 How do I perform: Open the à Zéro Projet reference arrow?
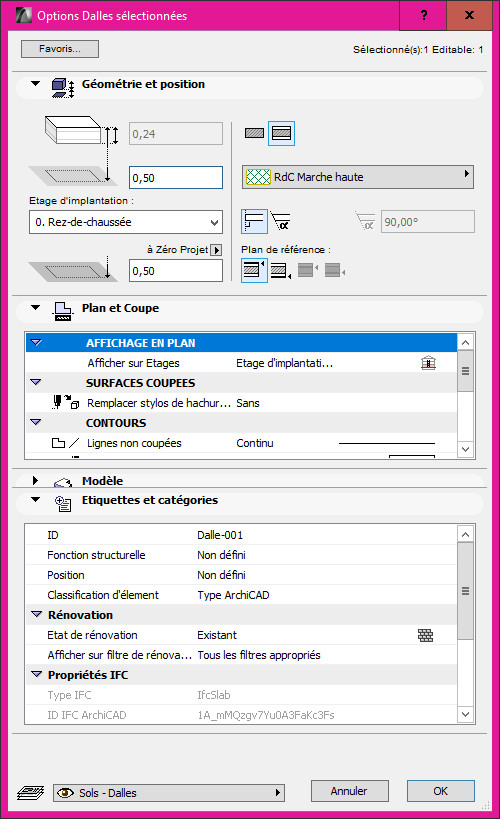(x=216, y=250)
